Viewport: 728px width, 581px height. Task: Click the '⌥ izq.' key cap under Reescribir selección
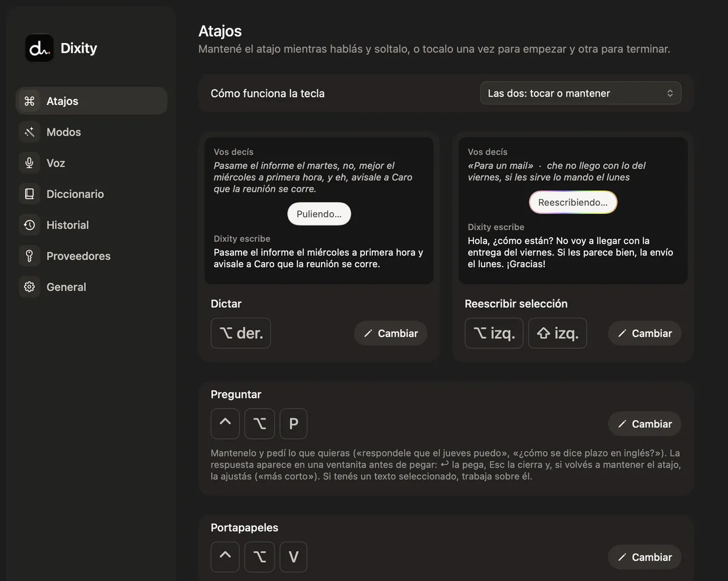(494, 333)
